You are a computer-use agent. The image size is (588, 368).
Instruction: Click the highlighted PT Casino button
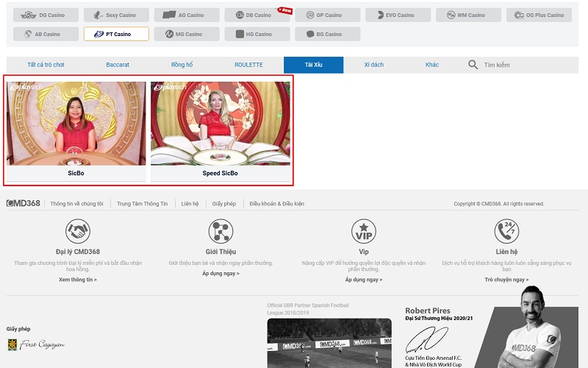coord(116,34)
